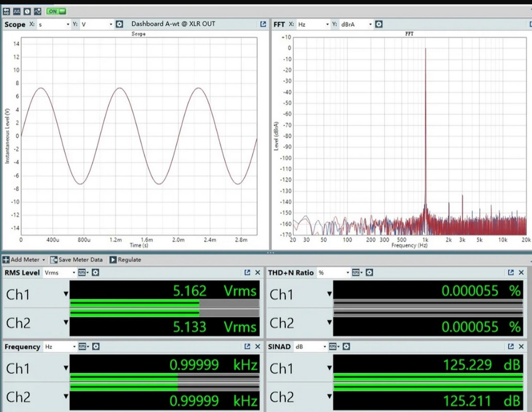
Task: Open the FFT X-axis Hz unit dropdown
Action: click(x=313, y=24)
